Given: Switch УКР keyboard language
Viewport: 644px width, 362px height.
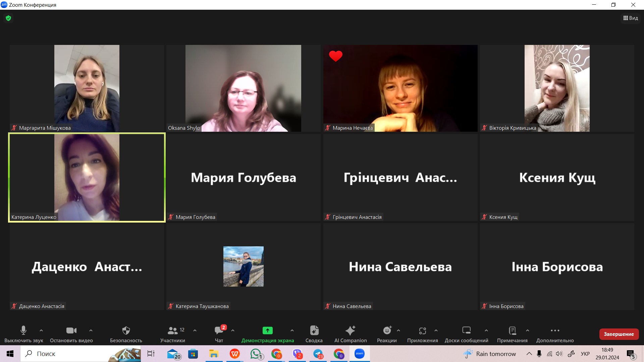Looking at the screenshot, I should [585, 354].
